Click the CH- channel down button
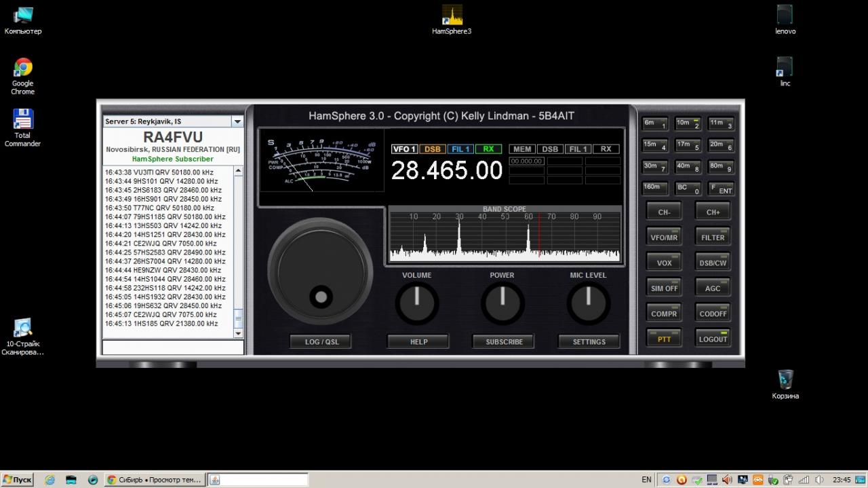This screenshot has height=488, width=868. (664, 212)
